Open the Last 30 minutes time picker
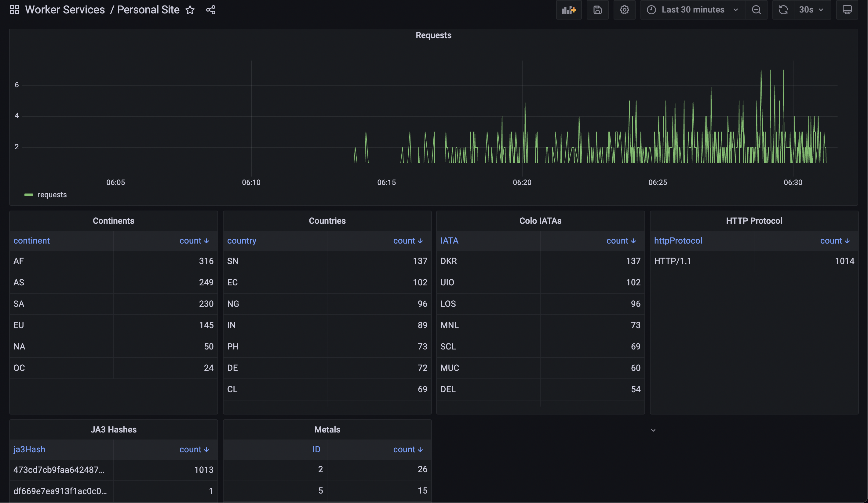This screenshot has height=503, width=868. [x=693, y=10]
